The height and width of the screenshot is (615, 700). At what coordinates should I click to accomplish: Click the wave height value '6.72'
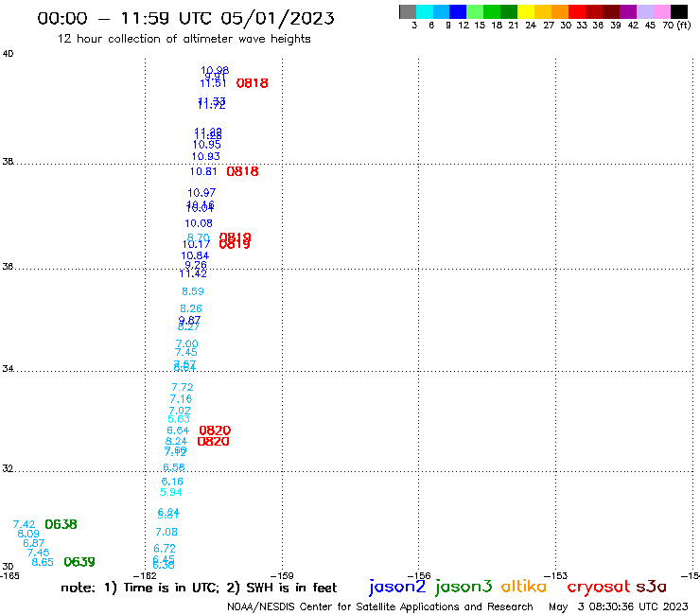(165, 549)
